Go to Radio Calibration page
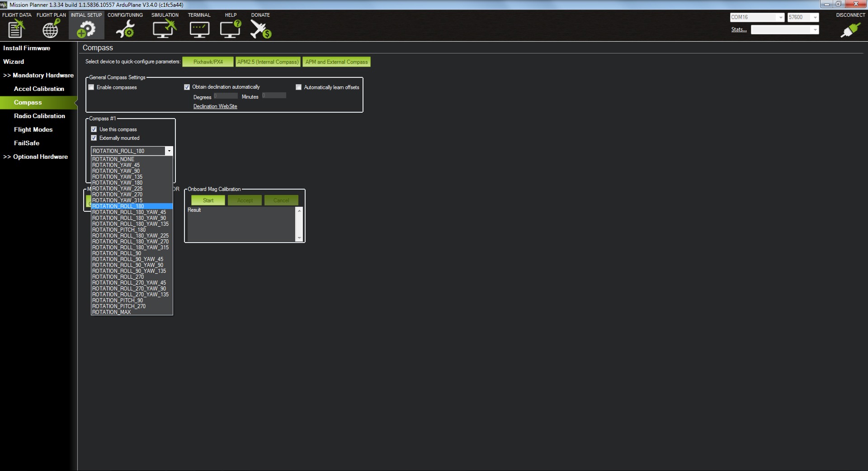Image resolution: width=868 pixels, height=471 pixels. [x=39, y=116]
